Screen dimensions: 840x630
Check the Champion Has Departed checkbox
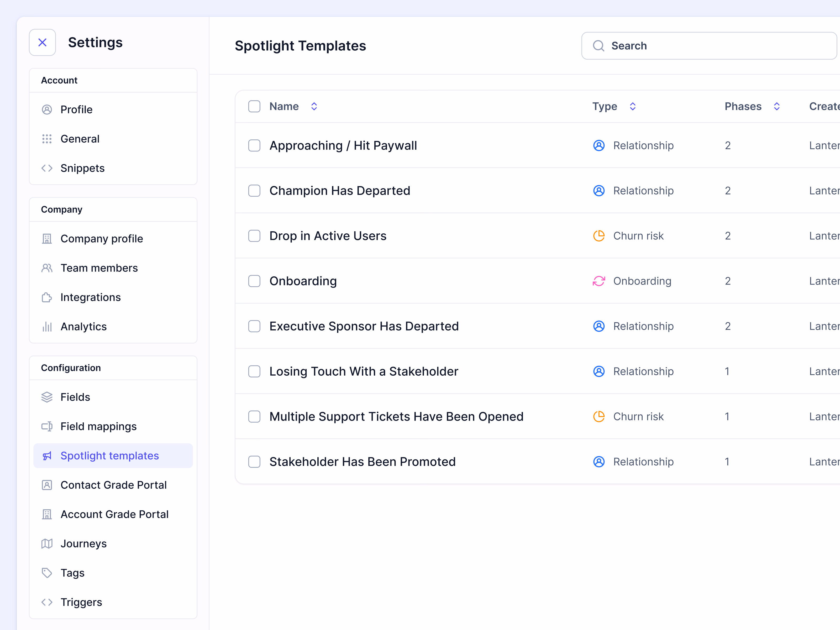tap(254, 191)
